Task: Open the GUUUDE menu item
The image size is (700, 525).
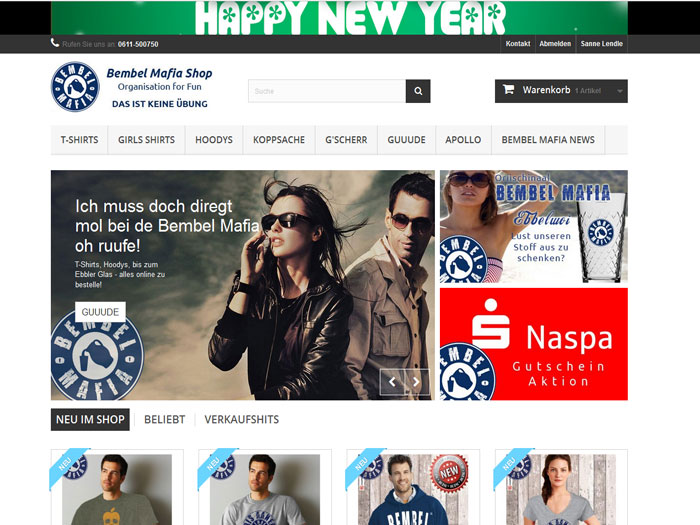Action: coord(406,140)
